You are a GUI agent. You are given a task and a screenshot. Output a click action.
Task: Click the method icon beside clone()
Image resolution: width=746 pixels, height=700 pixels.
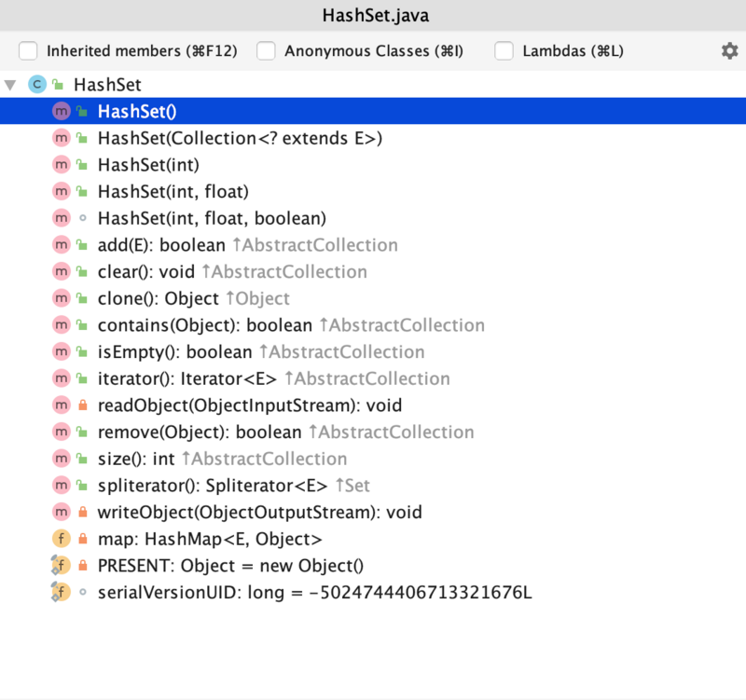click(62, 298)
